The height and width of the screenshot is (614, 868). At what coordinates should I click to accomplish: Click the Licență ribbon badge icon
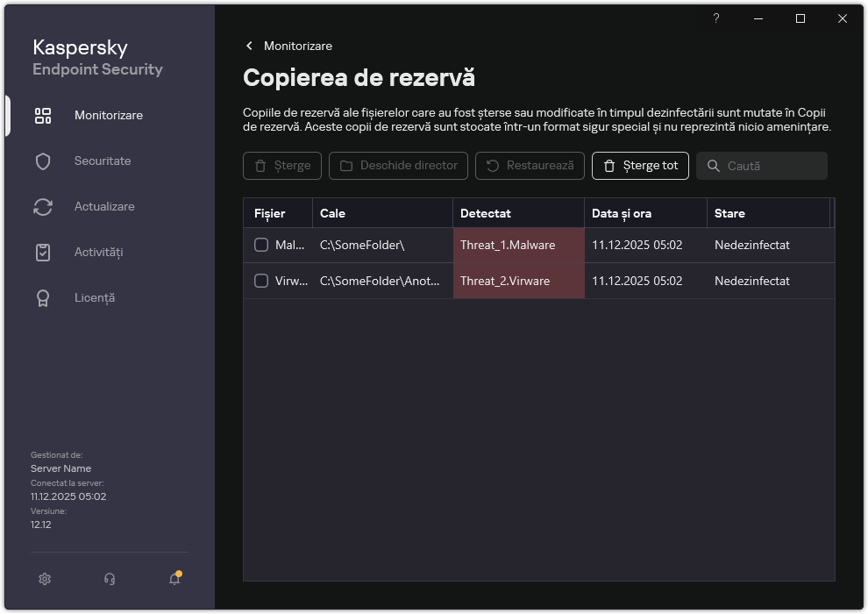43,298
